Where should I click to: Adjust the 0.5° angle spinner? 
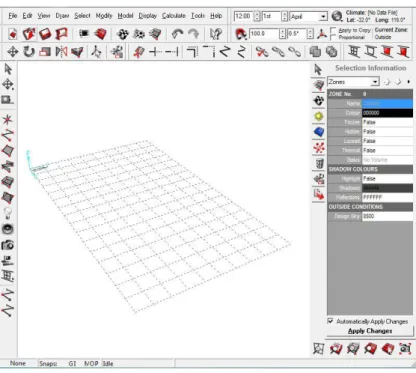coord(310,34)
